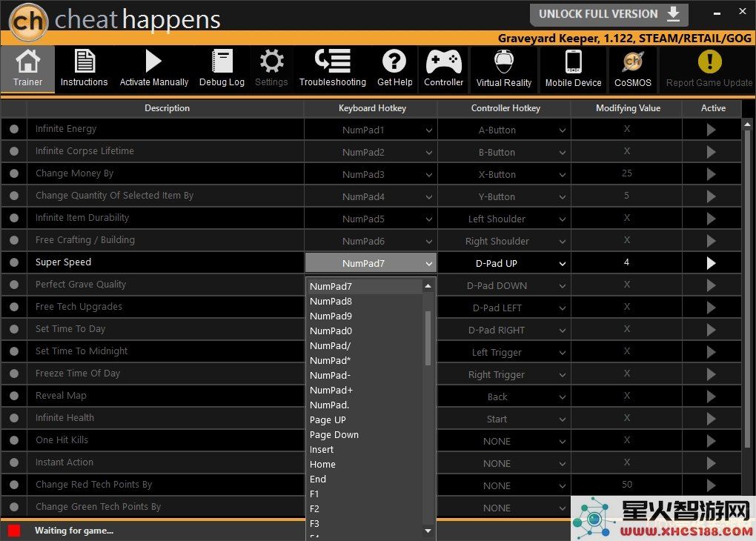Click the Active column header
The height and width of the screenshot is (541, 756).
713,108
